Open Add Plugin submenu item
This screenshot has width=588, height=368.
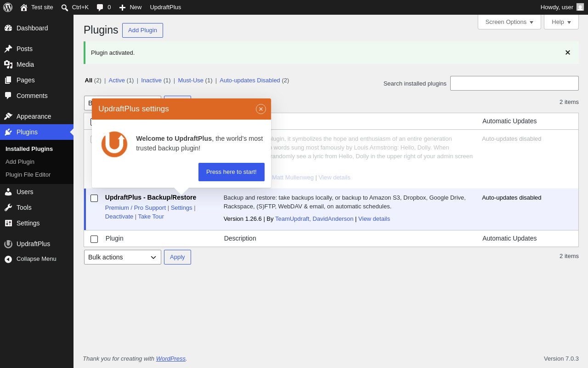20,161
